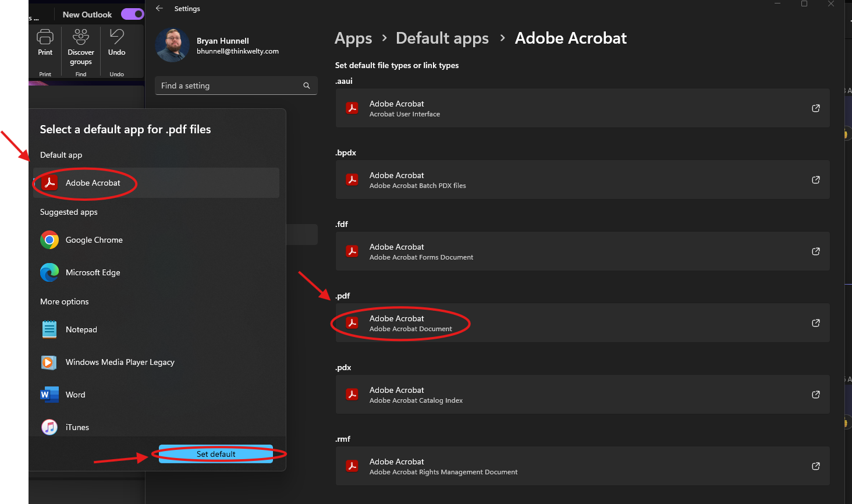852x504 pixels.
Task: Pick Windows Media Player Legacy as handler
Action: click(x=119, y=362)
